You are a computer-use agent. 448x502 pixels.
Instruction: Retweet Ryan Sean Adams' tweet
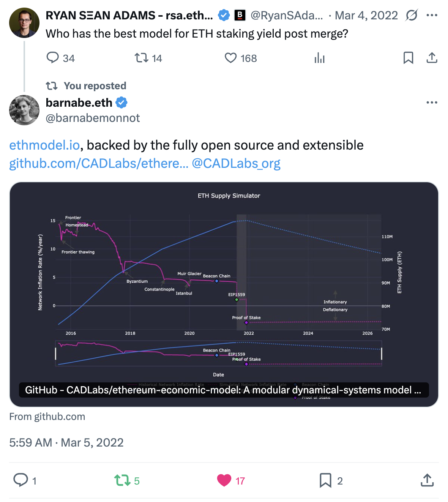point(142,58)
